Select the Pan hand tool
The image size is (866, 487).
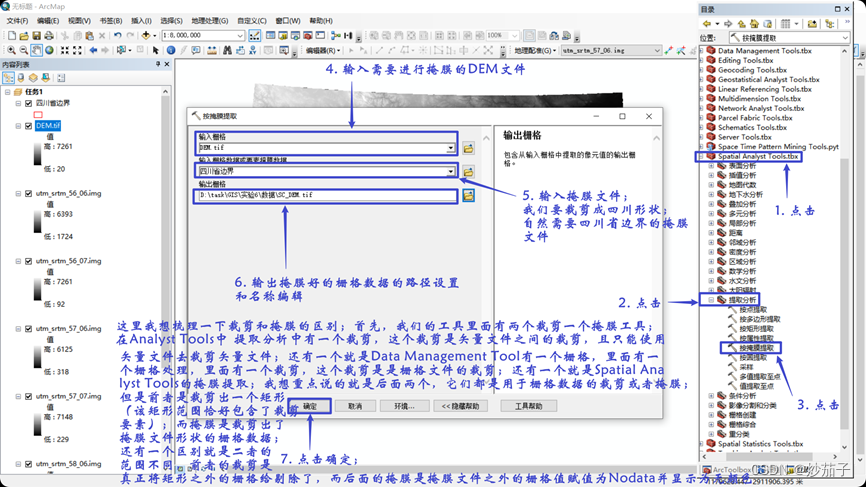[x=36, y=50]
